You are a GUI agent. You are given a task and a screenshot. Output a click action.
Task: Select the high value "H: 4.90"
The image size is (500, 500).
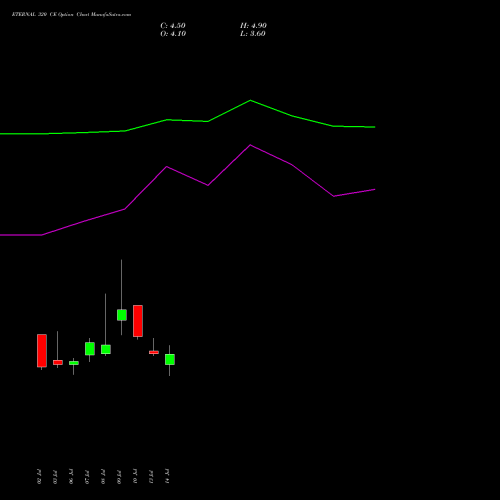pyautogui.click(x=253, y=26)
